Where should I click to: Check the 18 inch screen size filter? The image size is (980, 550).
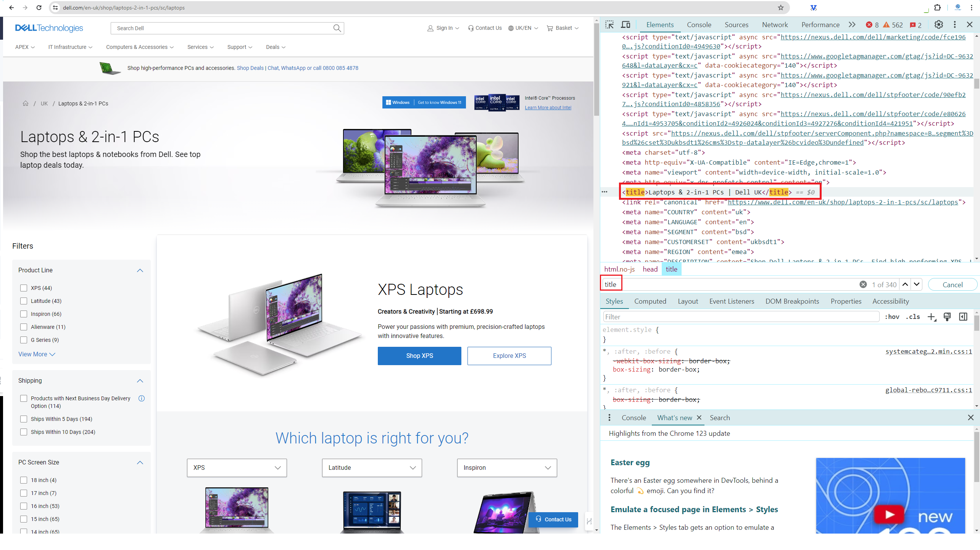(x=24, y=480)
